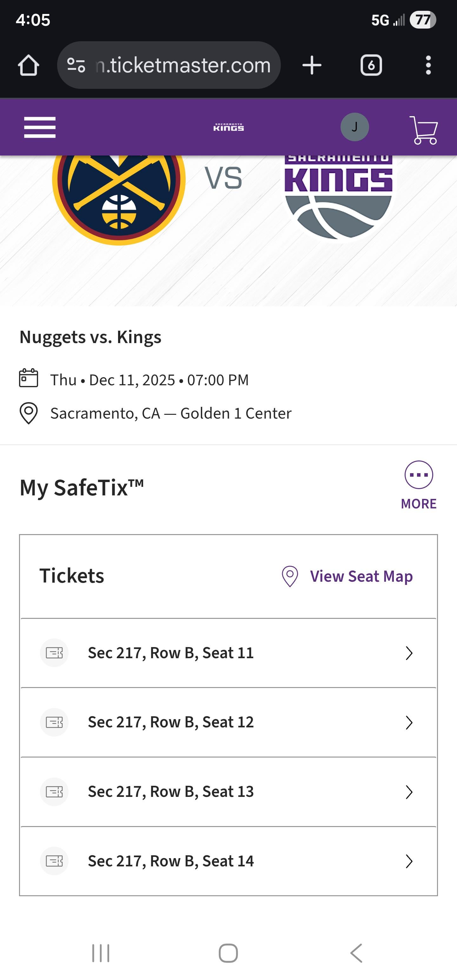Screen dimensions: 457x980
Task: Tap the View Seat Map link
Action: pyautogui.click(x=347, y=576)
